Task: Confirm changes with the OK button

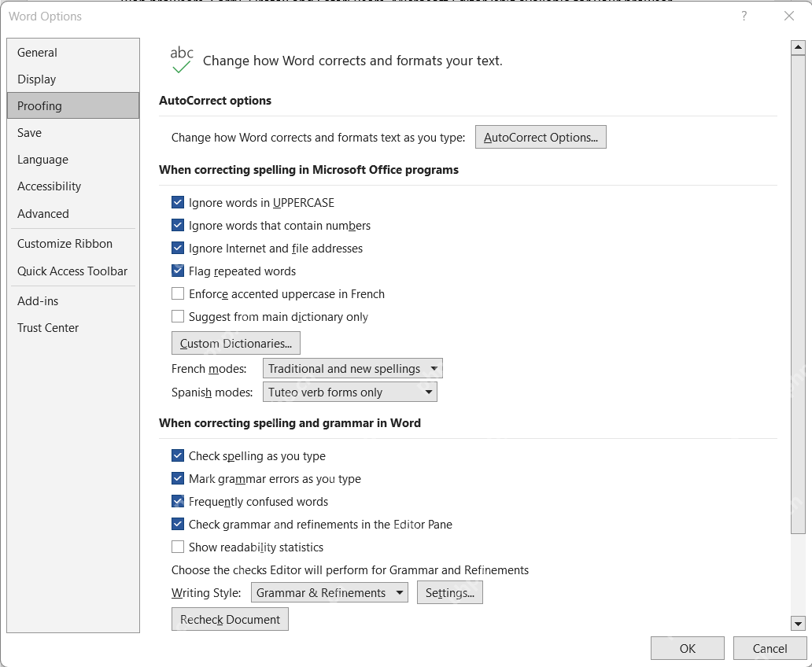Action: coord(688,648)
